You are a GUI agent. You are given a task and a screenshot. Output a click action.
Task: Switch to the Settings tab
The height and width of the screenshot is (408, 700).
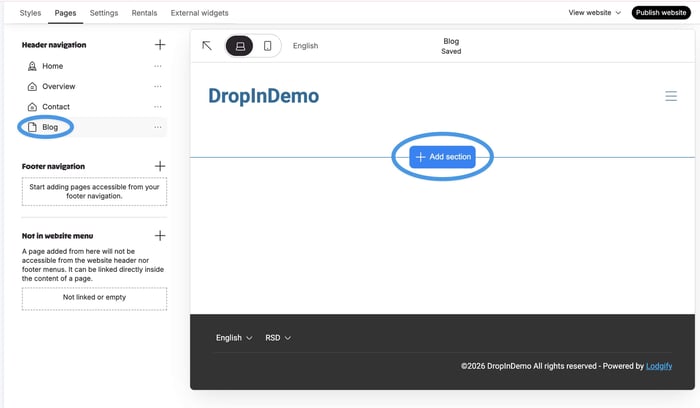tap(104, 13)
